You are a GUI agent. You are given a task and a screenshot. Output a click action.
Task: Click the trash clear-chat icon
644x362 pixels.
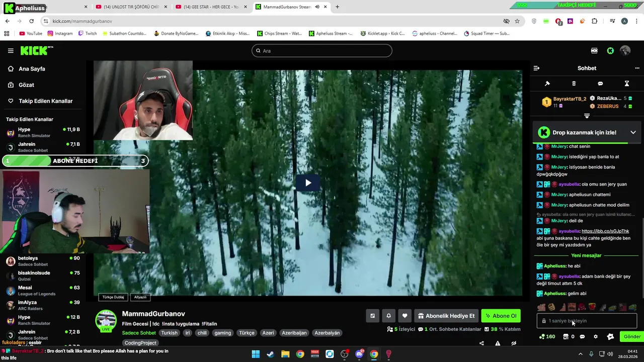tap(574, 83)
